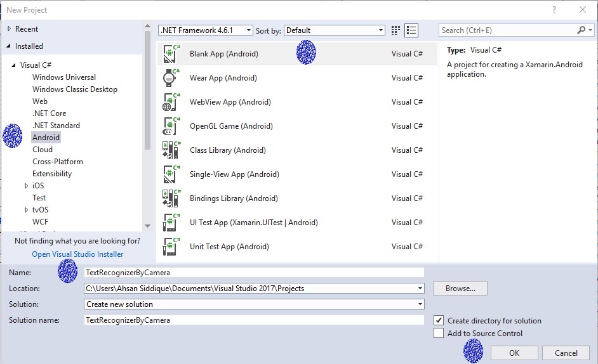Select the Android category
The image size is (598, 364).
(x=46, y=137)
